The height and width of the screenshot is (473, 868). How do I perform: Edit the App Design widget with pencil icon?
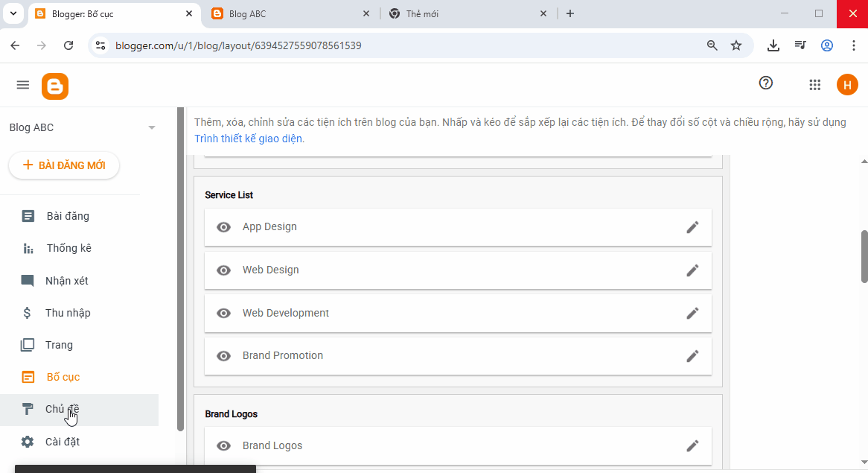tap(692, 227)
